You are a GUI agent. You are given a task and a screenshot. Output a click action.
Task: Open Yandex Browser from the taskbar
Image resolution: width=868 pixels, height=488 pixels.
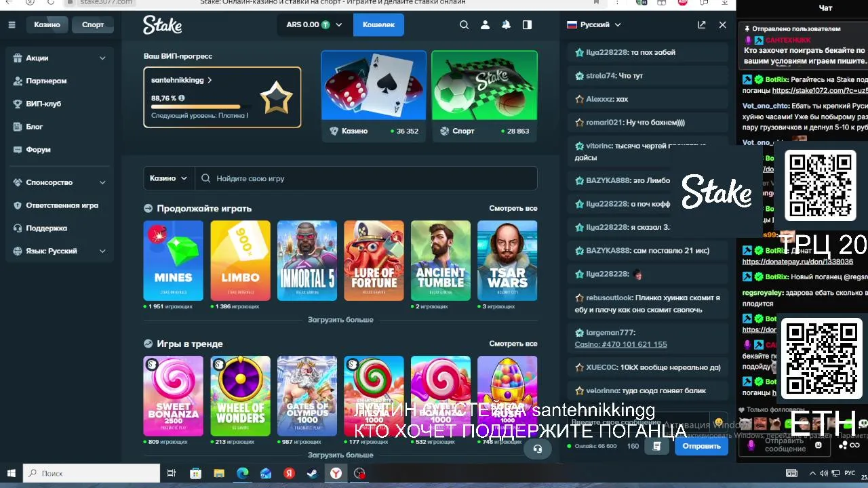(336, 473)
